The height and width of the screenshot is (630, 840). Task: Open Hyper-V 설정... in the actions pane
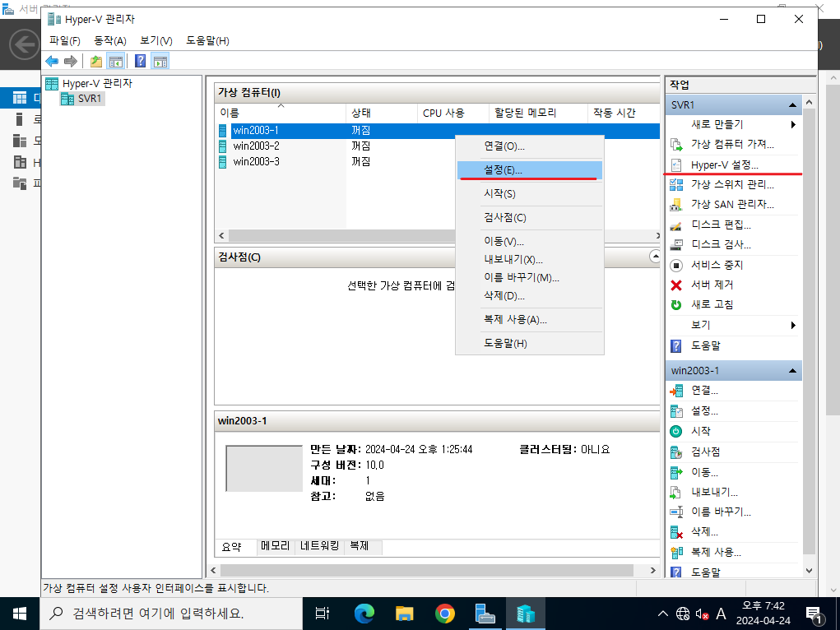click(x=724, y=165)
